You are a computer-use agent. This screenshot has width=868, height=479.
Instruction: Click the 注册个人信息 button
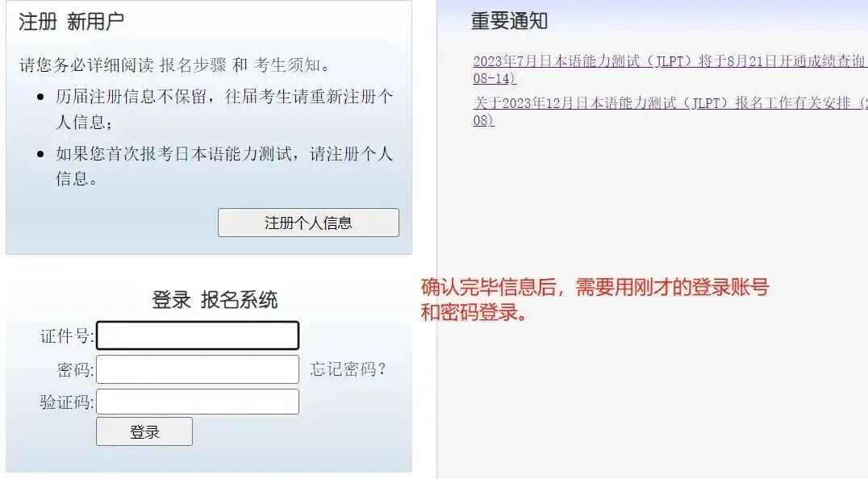coord(308,223)
